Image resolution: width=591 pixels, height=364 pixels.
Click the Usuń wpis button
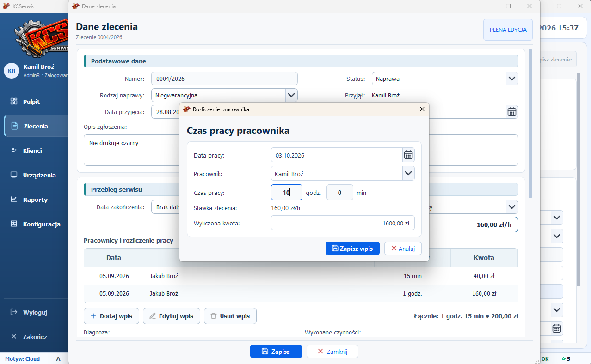click(x=230, y=316)
